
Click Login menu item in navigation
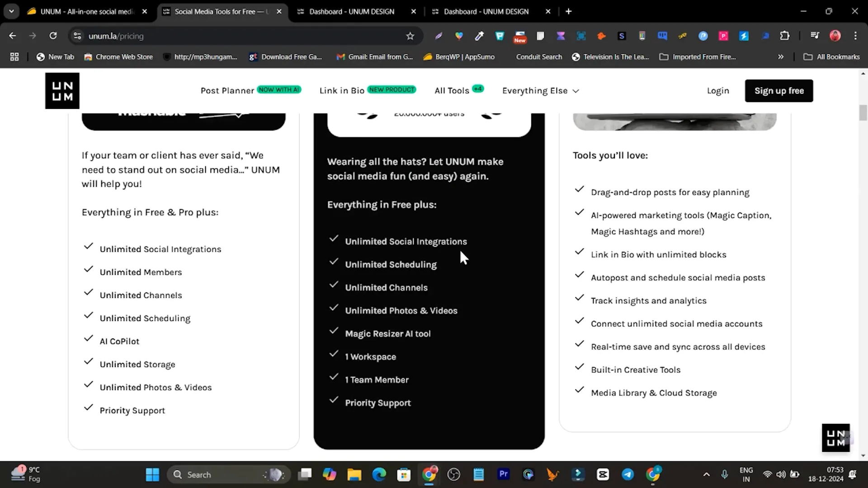pos(718,90)
